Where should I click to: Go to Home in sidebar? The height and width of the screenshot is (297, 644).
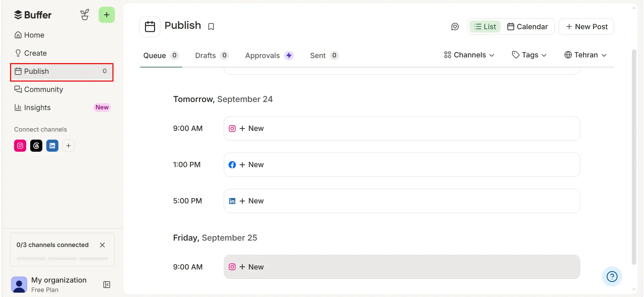point(62,35)
